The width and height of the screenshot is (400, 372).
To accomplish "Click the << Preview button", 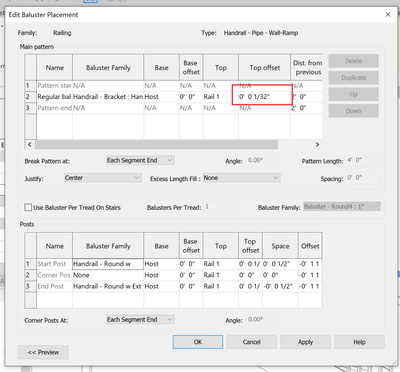I will (43, 352).
